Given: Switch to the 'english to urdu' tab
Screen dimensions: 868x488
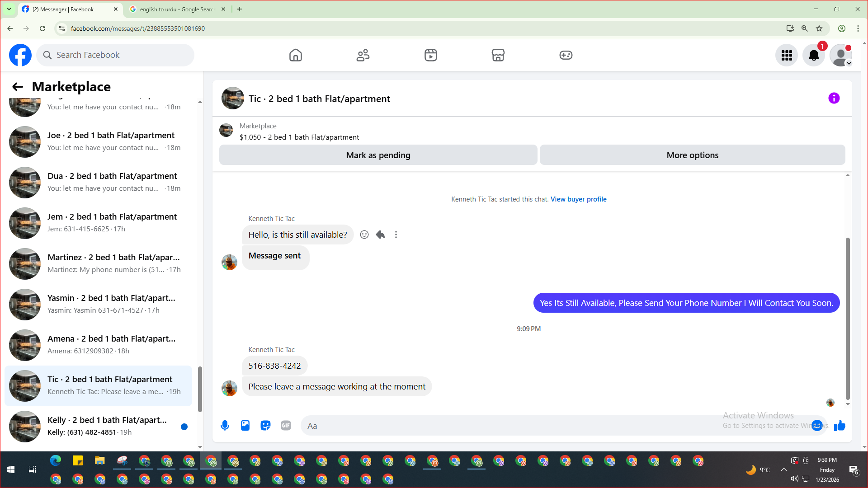Looking at the screenshot, I should 177,9.
